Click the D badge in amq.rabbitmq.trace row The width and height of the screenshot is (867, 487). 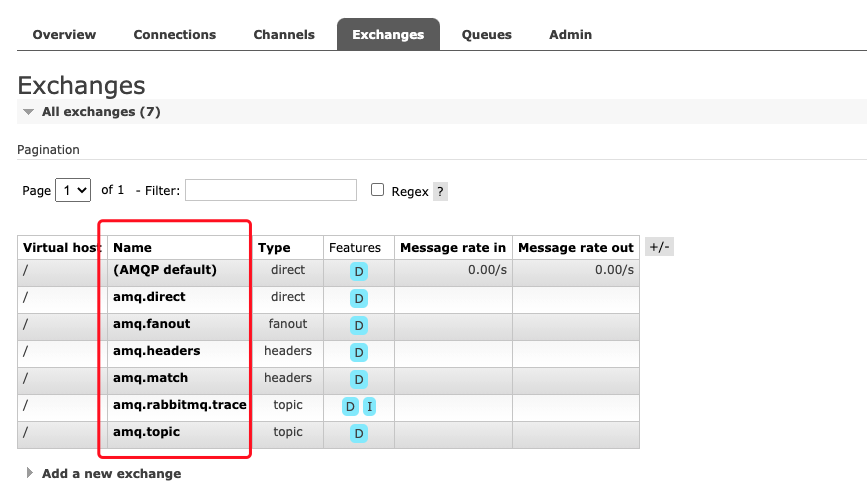(x=350, y=407)
